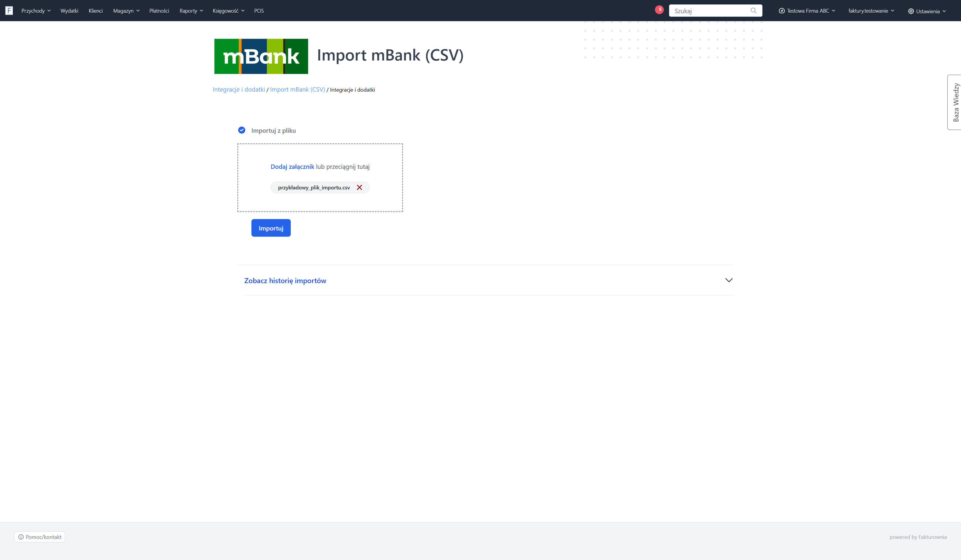Open the Płatności menu item

[159, 11]
